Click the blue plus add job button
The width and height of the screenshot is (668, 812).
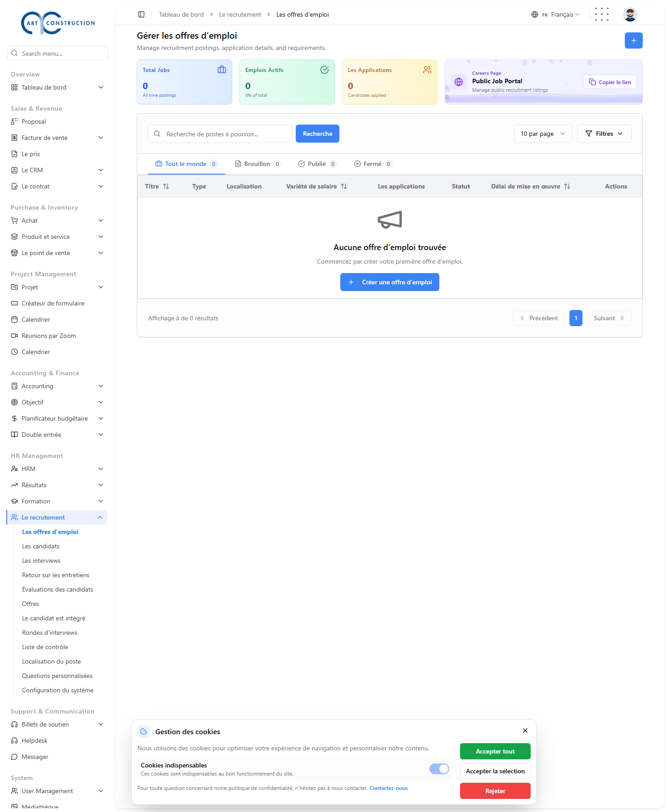[634, 40]
